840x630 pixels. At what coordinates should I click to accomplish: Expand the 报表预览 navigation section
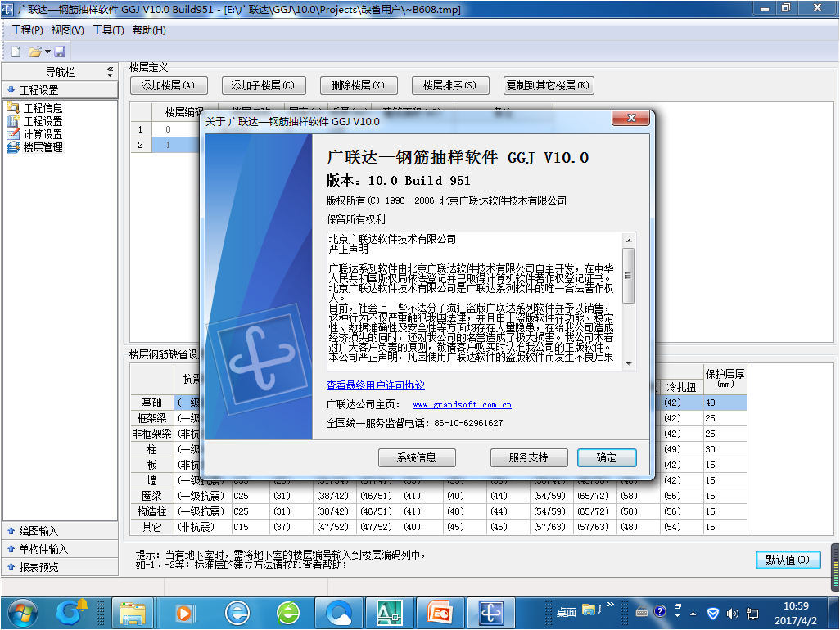tap(60, 567)
